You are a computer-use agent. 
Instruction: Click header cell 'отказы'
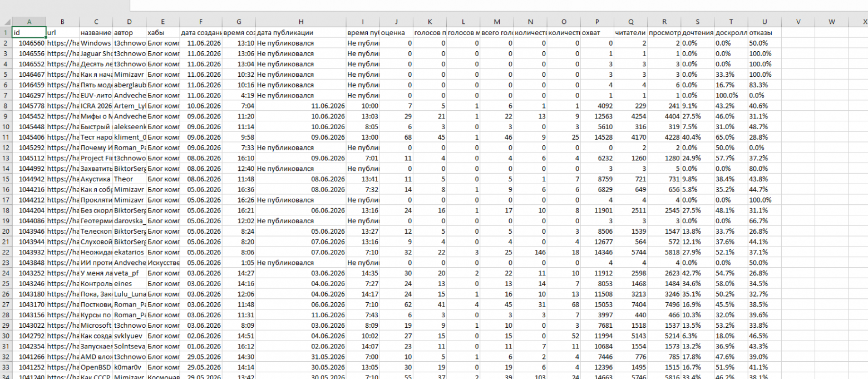point(765,32)
